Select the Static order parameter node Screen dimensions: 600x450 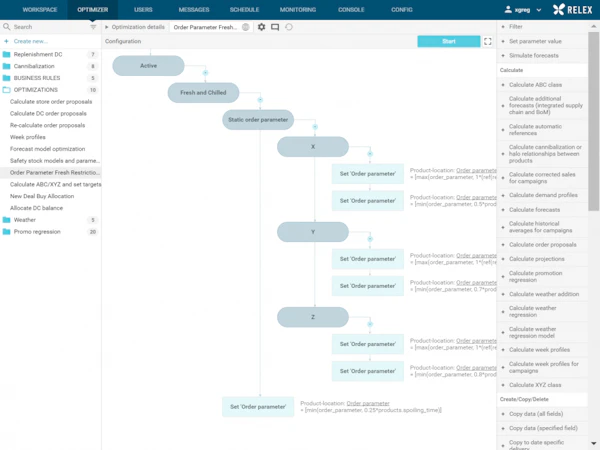click(258, 120)
